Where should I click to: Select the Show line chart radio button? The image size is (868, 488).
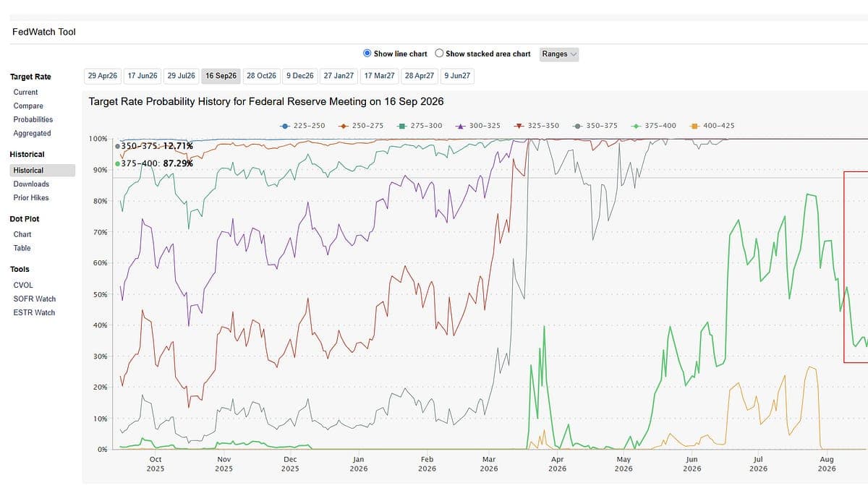367,53
